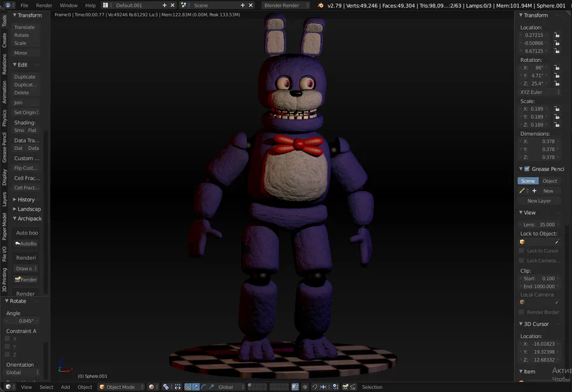The image size is (572, 392).
Task: Open the snap element type icon
Action: coord(323,387)
